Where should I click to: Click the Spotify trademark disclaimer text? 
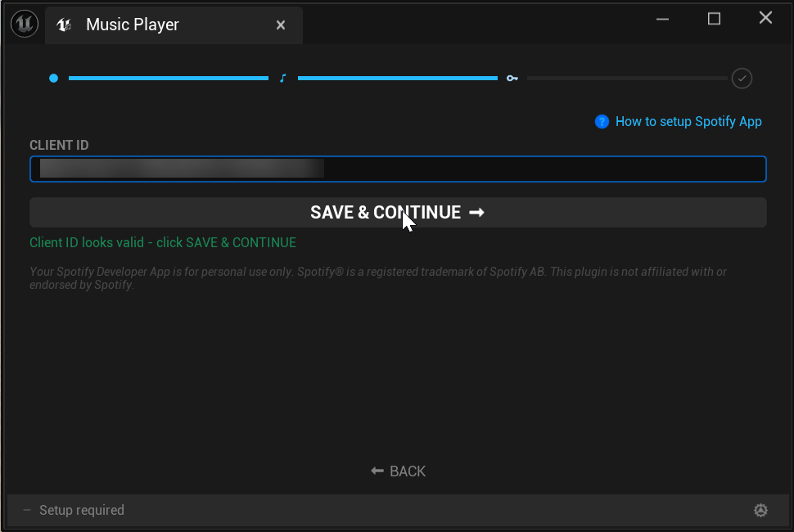377,278
